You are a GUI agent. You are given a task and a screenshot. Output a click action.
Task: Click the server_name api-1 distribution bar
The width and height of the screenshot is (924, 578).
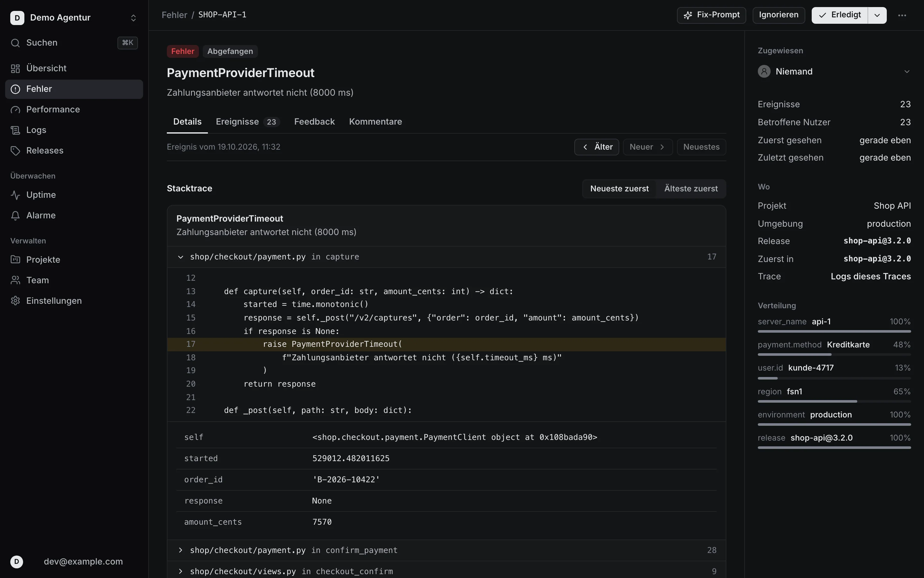(834, 331)
